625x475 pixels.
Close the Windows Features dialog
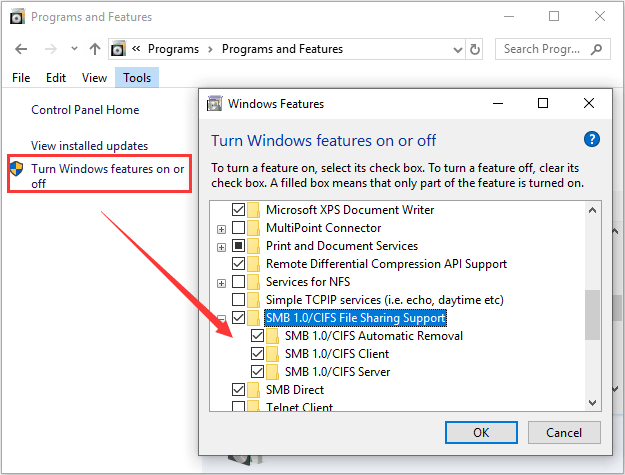(x=589, y=103)
